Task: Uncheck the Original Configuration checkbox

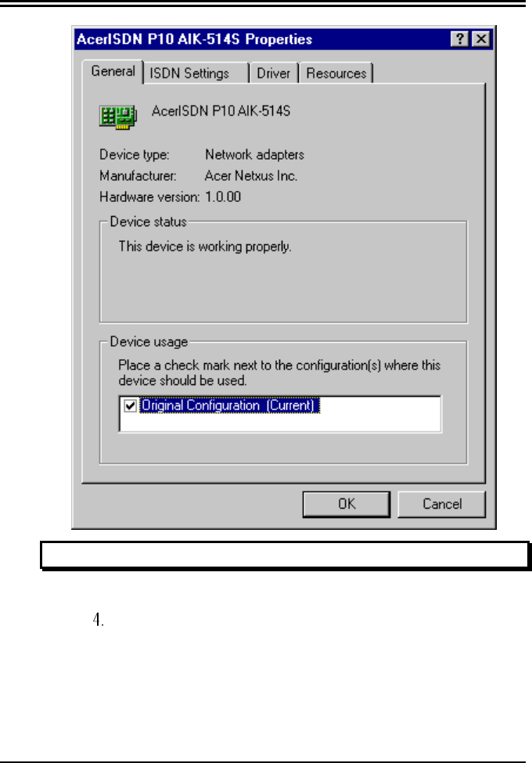Action: [x=130, y=405]
